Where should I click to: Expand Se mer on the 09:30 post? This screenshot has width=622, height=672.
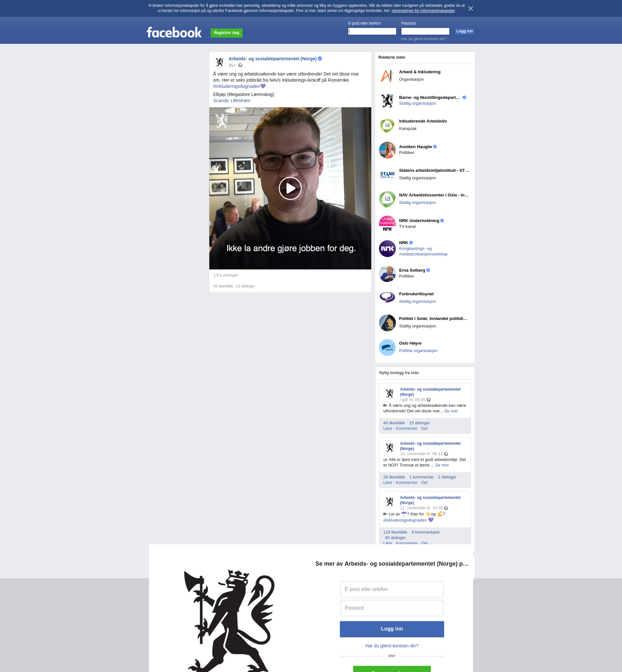point(451,411)
